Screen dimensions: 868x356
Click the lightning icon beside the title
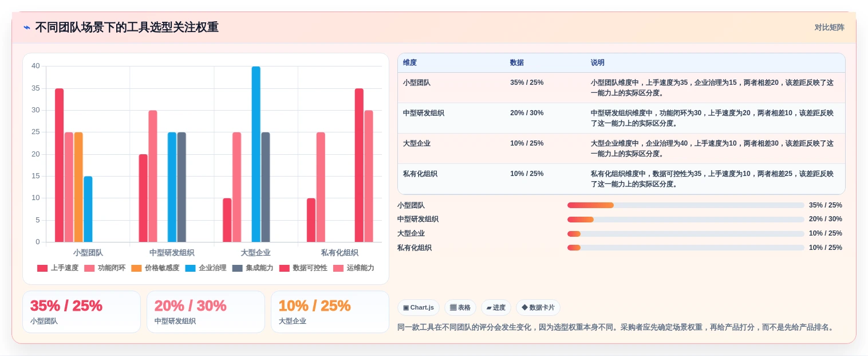27,28
